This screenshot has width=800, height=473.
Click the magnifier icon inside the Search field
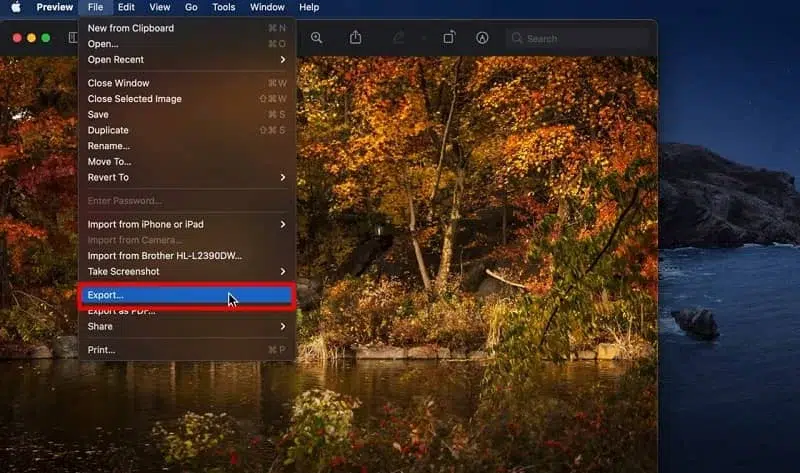(517, 38)
